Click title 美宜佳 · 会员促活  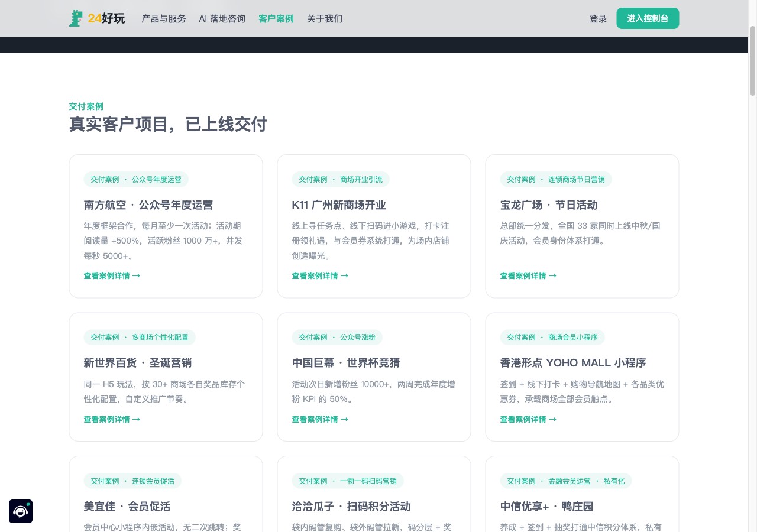click(x=127, y=507)
